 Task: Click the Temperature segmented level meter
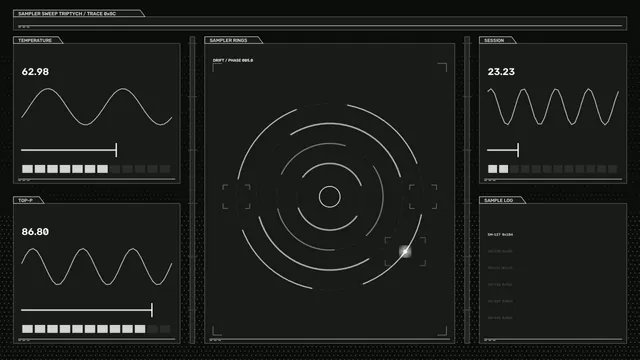point(96,169)
